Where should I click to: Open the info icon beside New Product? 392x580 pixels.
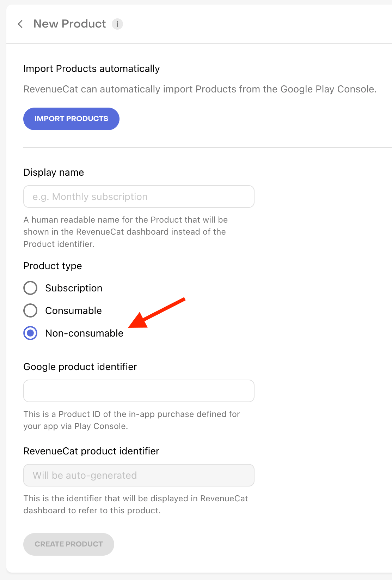click(x=117, y=24)
